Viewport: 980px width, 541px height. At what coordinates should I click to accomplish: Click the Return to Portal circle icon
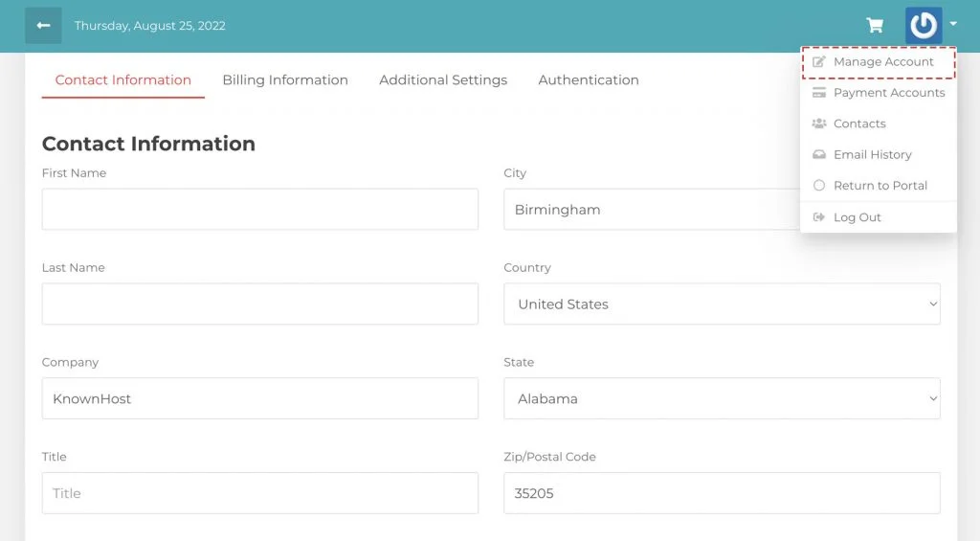point(819,186)
